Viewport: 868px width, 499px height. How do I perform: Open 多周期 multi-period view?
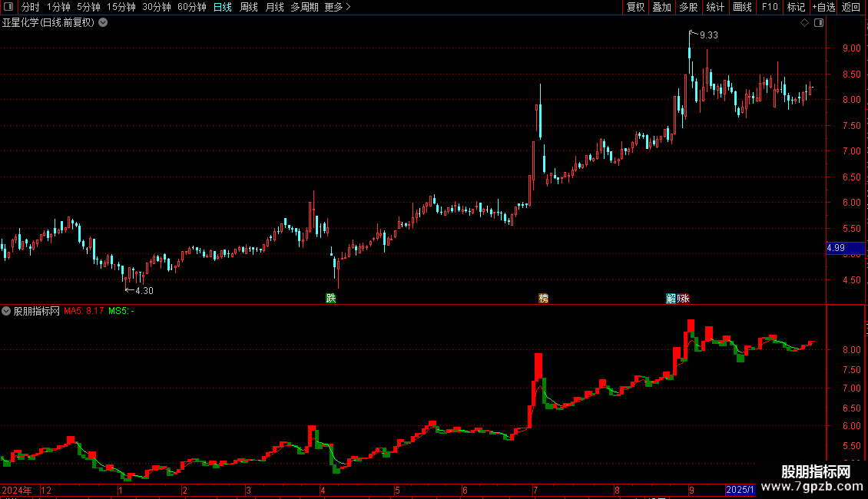[x=304, y=7]
